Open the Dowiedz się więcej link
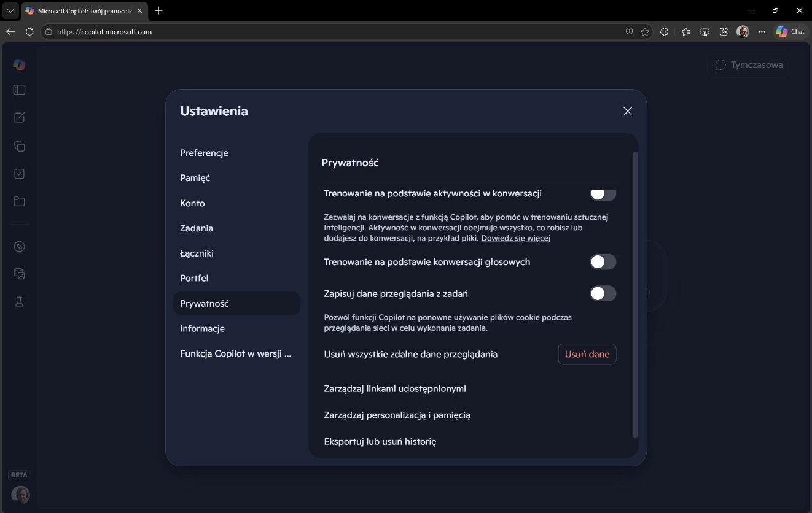 click(515, 238)
